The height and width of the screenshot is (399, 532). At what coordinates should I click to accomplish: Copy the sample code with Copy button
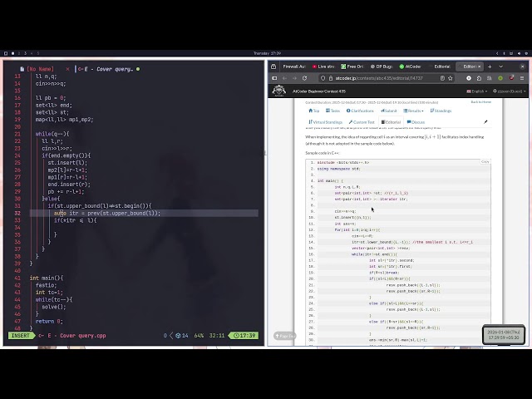pyautogui.click(x=485, y=161)
